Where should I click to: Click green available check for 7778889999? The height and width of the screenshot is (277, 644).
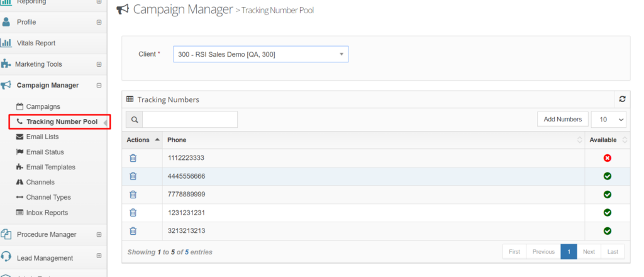(608, 194)
